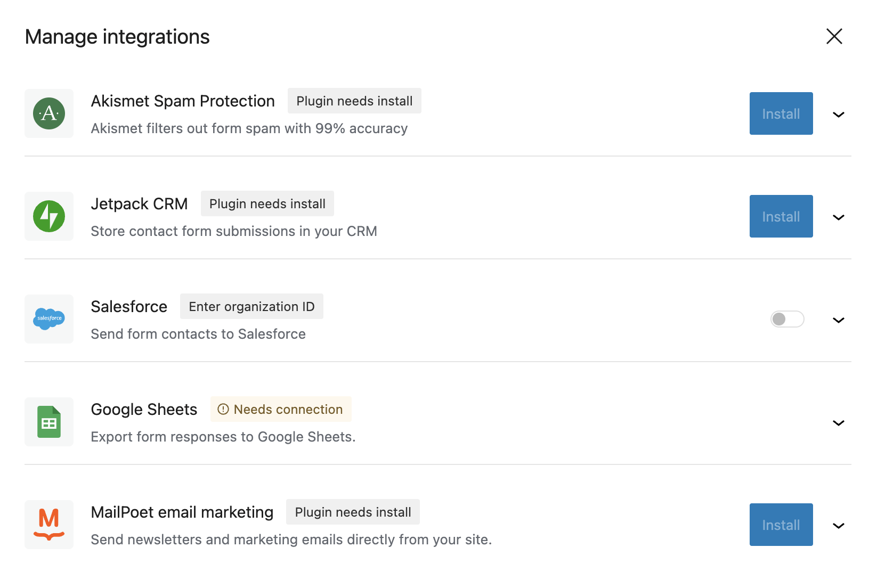Click the Akismet Spam Protection logo icon

click(49, 113)
